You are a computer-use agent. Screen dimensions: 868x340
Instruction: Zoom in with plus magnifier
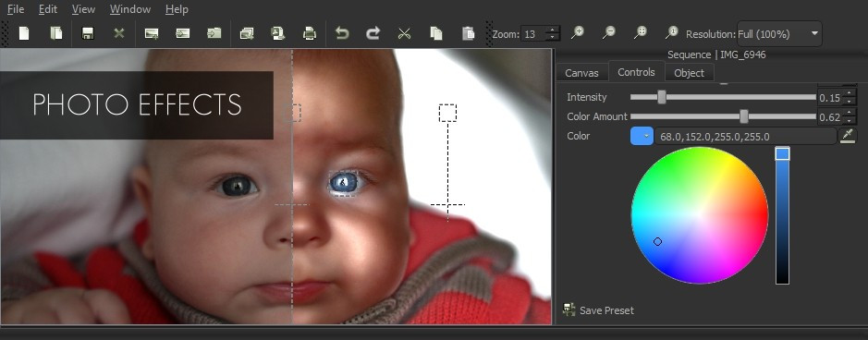pos(578,32)
